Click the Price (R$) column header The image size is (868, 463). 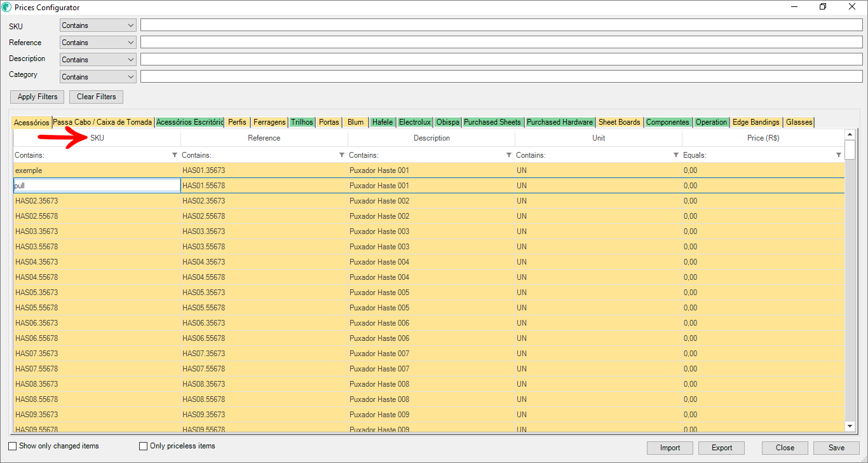pos(763,138)
